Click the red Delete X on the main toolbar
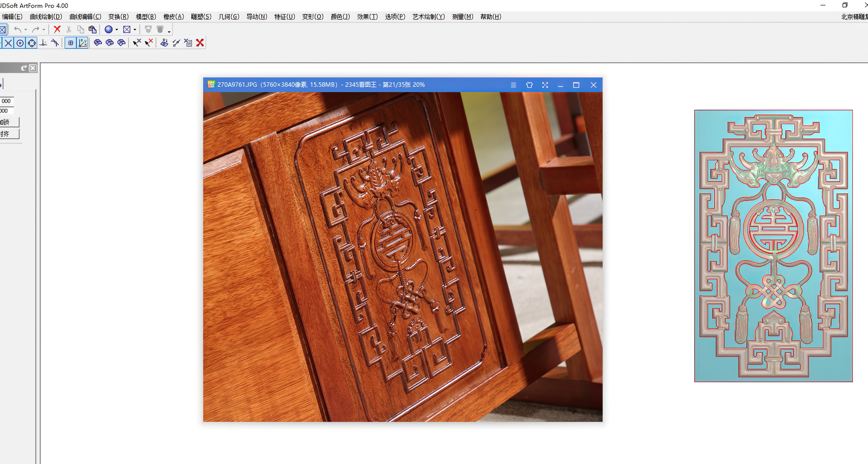 click(x=57, y=30)
